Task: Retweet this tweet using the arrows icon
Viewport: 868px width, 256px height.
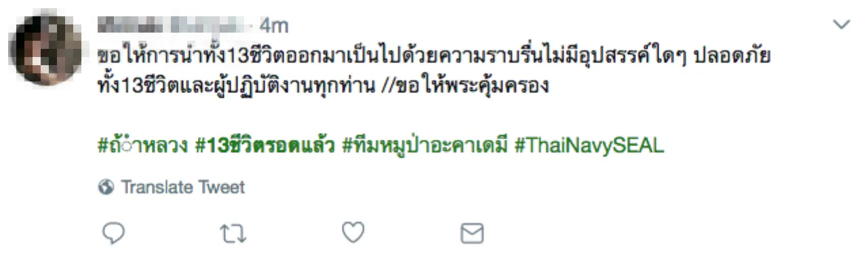Action: 233,234
